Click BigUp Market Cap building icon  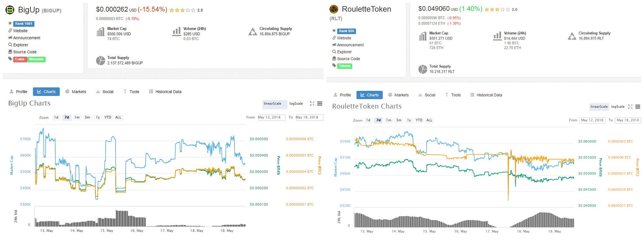[x=100, y=32]
